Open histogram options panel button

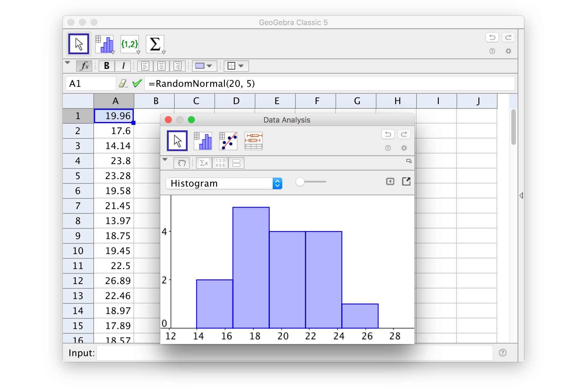tap(390, 181)
